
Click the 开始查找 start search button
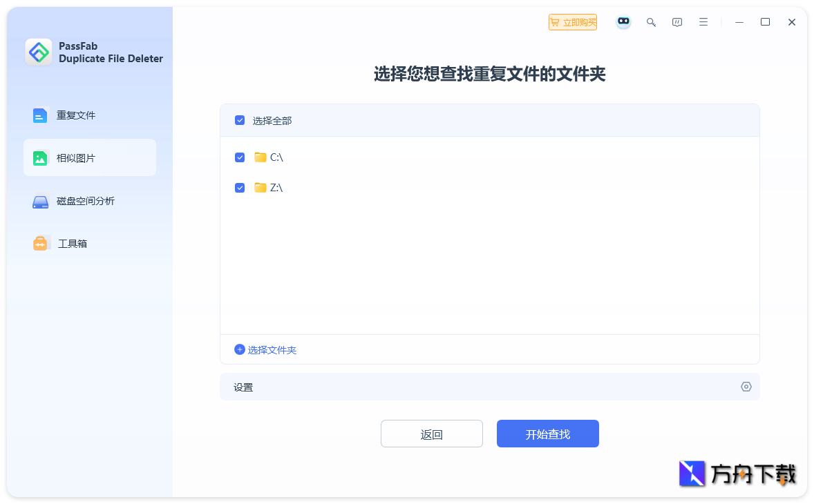coord(547,434)
